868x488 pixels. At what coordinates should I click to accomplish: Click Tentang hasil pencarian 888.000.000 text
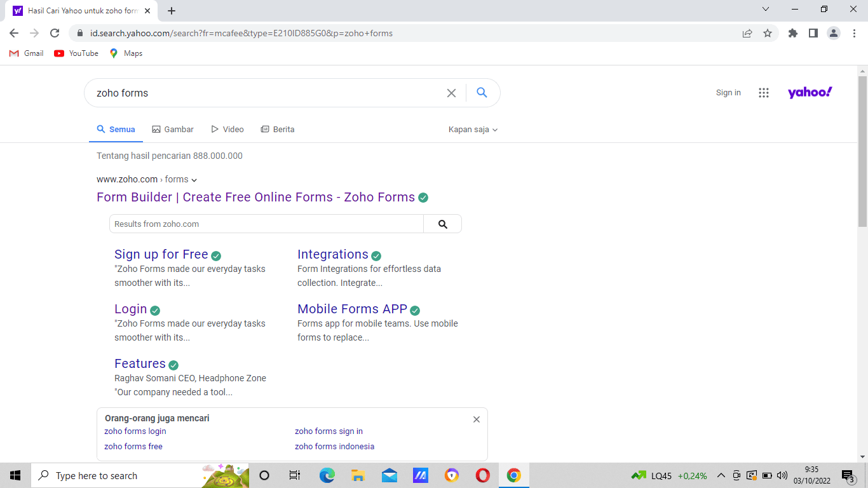coord(170,156)
